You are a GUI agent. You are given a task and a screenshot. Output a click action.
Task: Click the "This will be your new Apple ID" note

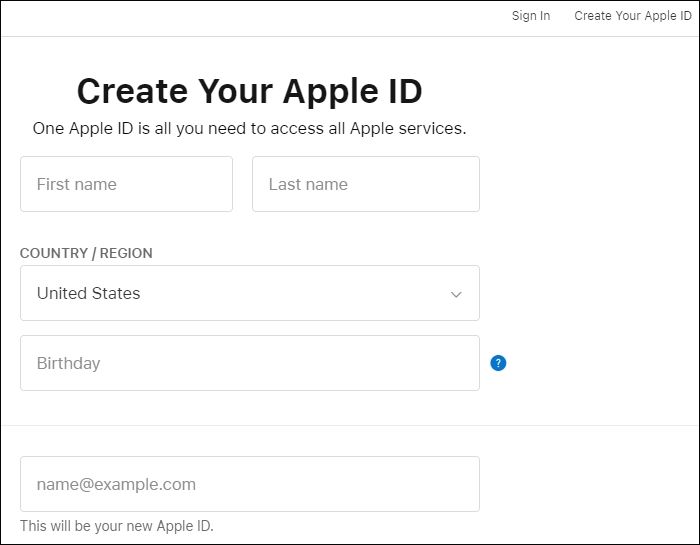[117, 526]
